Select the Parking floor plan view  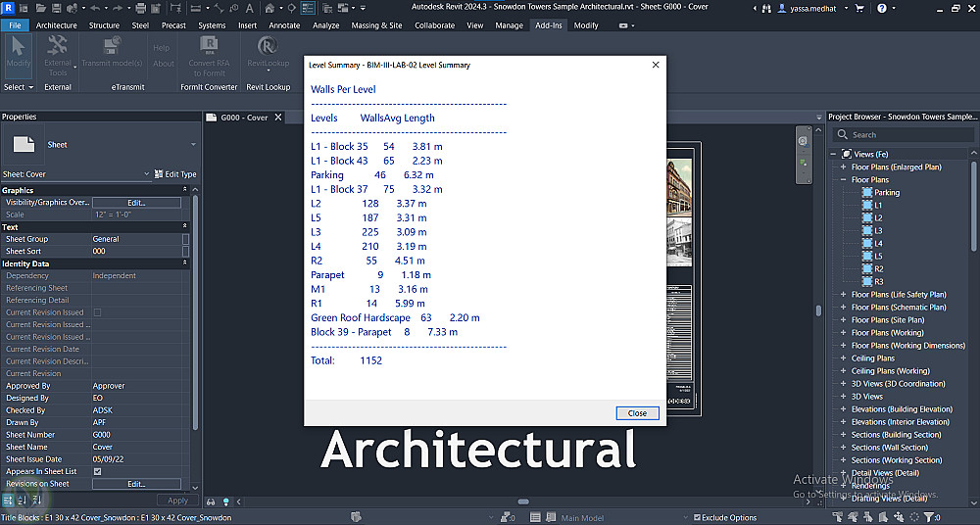[887, 193]
